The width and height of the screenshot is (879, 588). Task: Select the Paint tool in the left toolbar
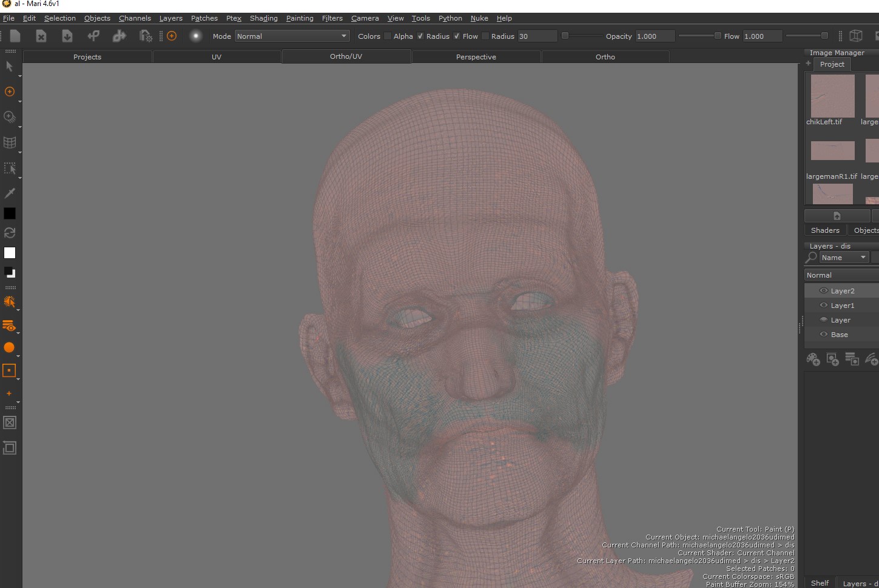pos(10,92)
